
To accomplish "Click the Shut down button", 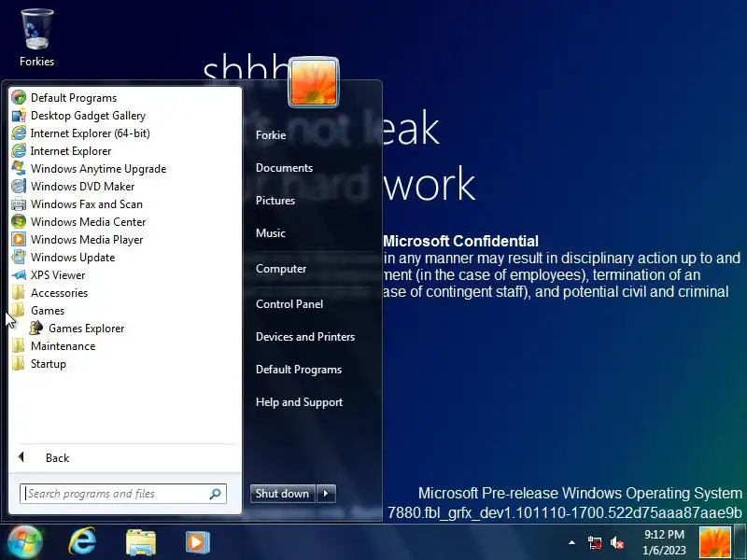I will (x=283, y=494).
